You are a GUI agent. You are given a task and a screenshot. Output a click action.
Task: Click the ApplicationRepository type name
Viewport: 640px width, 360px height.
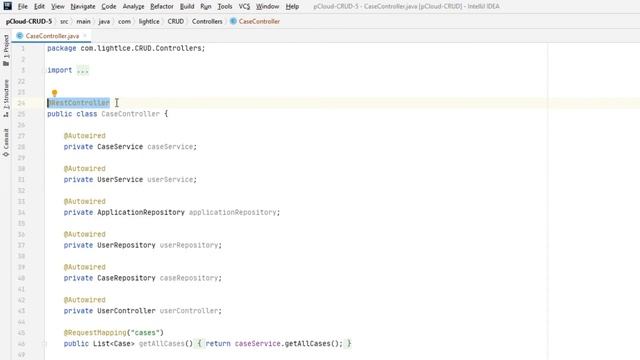(x=141, y=212)
